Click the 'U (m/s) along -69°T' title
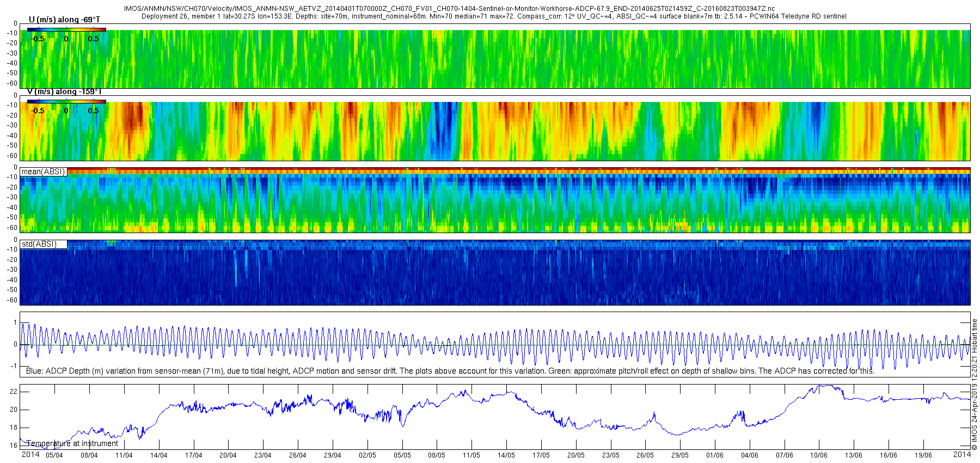The height and width of the screenshot is (463, 980). (x=64, y=20)
